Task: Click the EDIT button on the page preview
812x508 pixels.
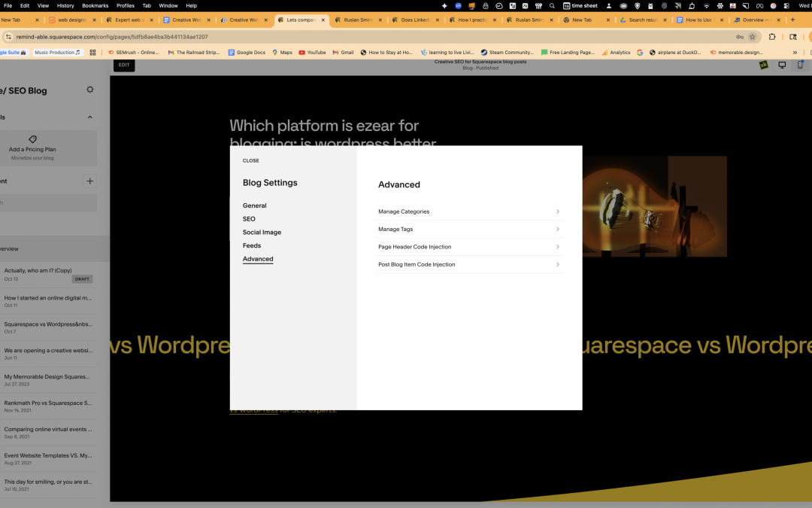Action: 123,65
